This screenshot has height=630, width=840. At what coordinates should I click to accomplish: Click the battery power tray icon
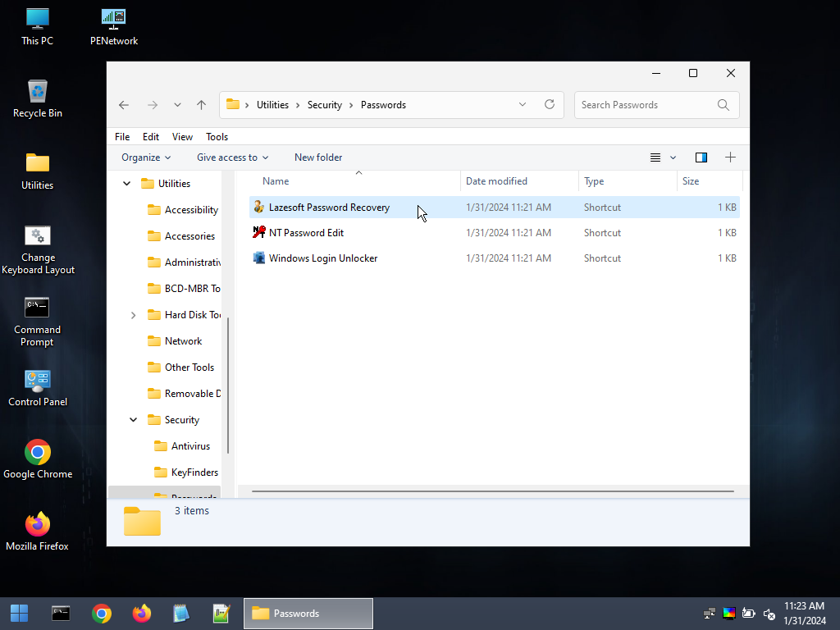coord(749,614)
